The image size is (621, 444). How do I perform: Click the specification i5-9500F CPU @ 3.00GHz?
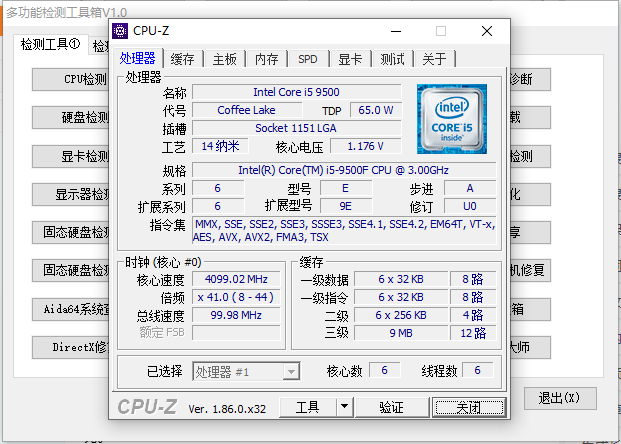point(344,170)
